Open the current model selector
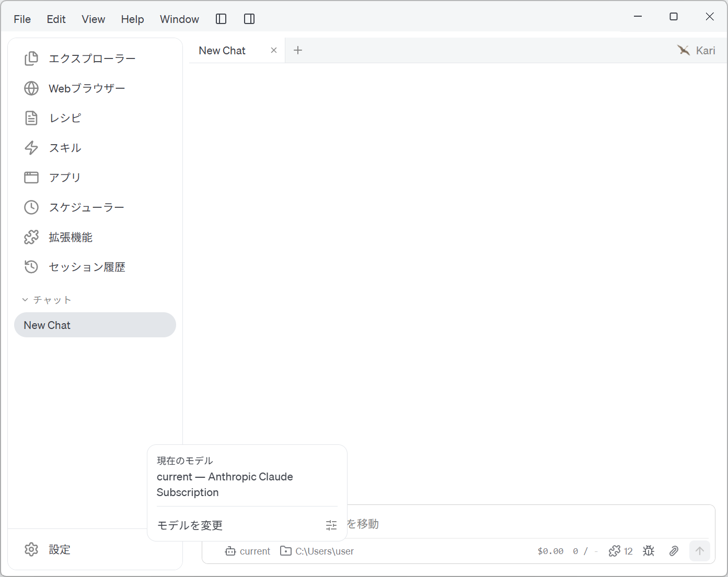This screenshot has width=728, height=577. coord(248,551)
